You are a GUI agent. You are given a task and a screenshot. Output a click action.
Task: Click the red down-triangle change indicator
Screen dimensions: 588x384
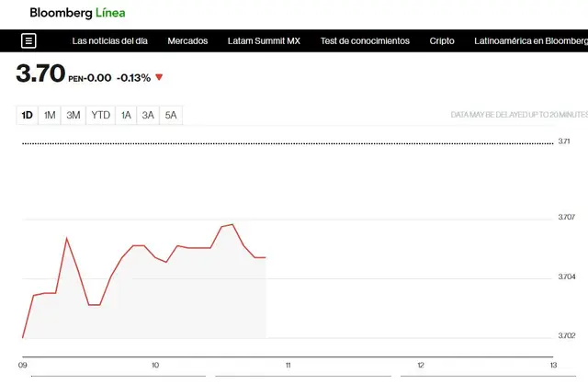coord(159,78)
